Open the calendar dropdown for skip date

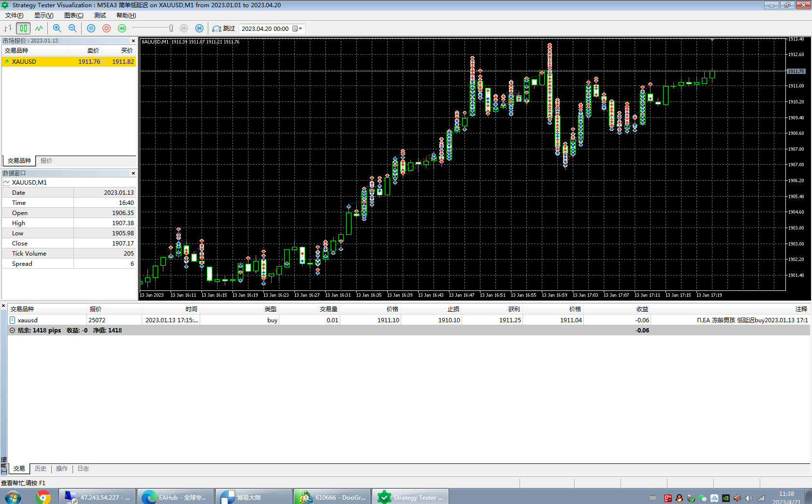(298, 29)
